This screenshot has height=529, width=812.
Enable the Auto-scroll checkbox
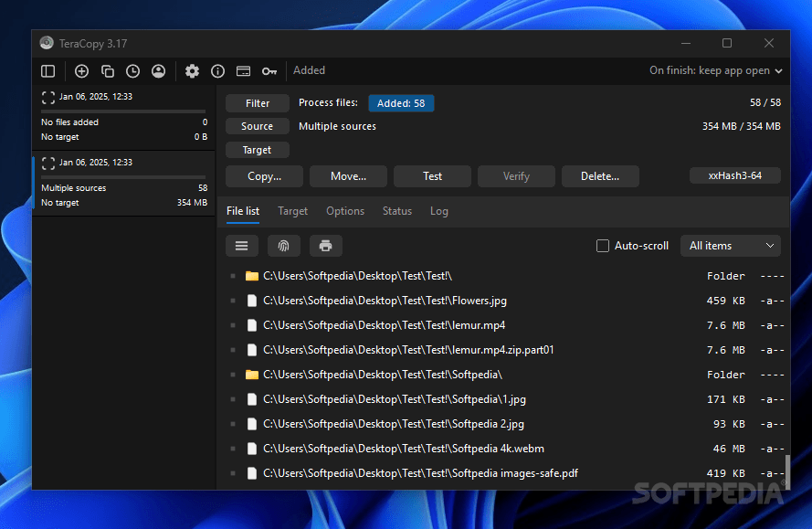pos(602,245)
